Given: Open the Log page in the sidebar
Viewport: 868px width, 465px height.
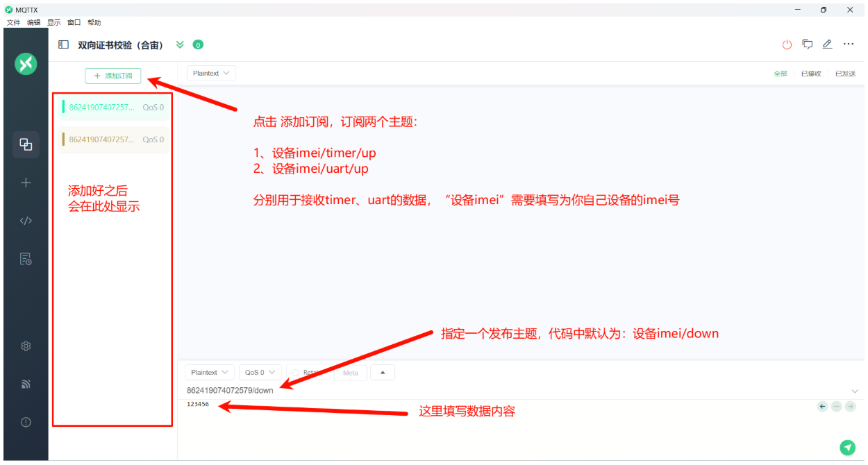Looking at the screenshot, I should [x=26, y=259].
